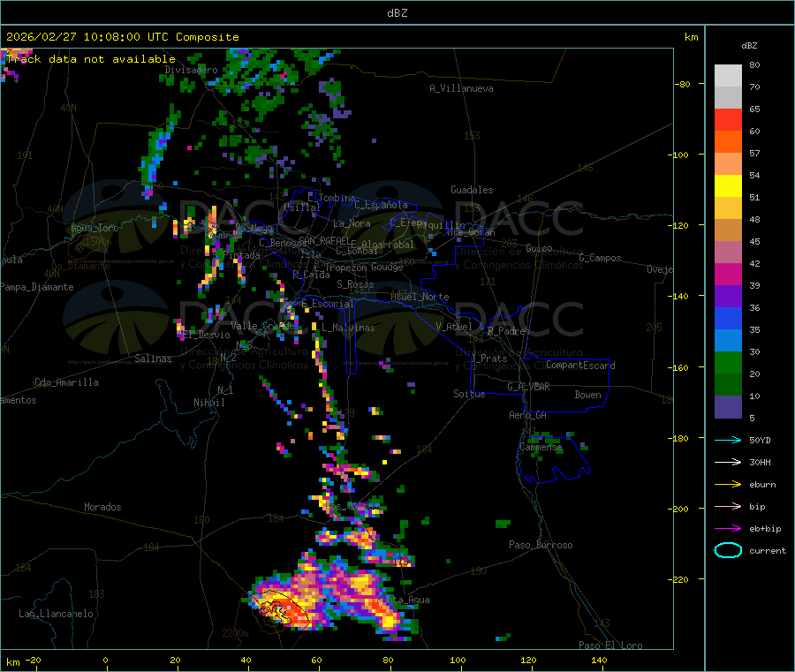
Task: Pick the purple 36–39 dBZ swatch
Action: (x=728, y=297)
